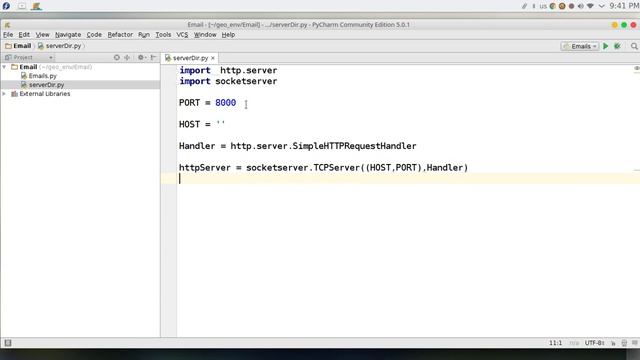Open the Run menu
Screen dimensions: 640x360
tap(144, 35)
